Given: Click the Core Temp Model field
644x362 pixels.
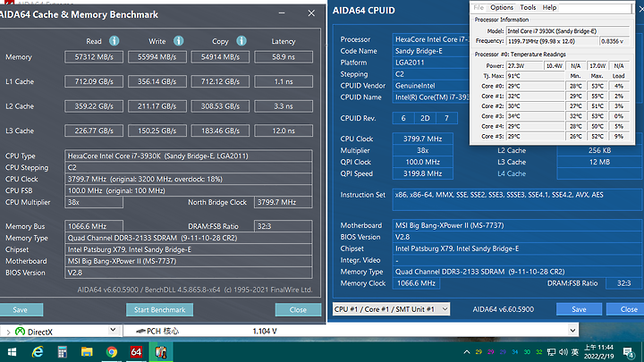Looking at the screenshot, I should point(568,30).
